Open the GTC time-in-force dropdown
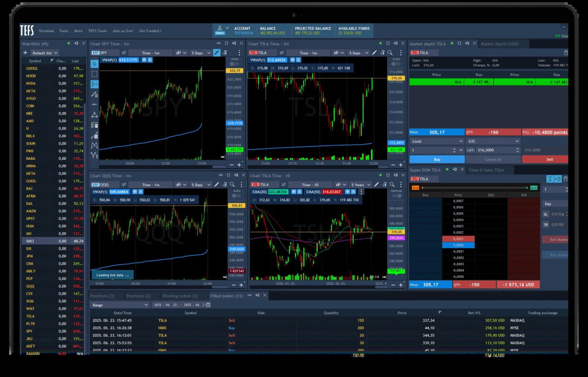Image resolution: width=588 pixels, height=377 pixels. pos(493,141)
